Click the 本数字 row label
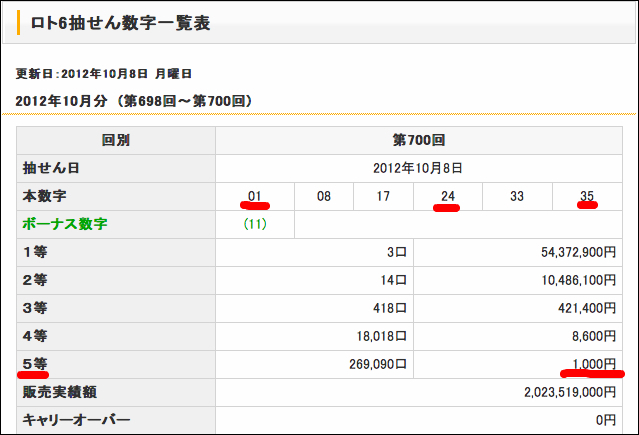 pos(44,196)
